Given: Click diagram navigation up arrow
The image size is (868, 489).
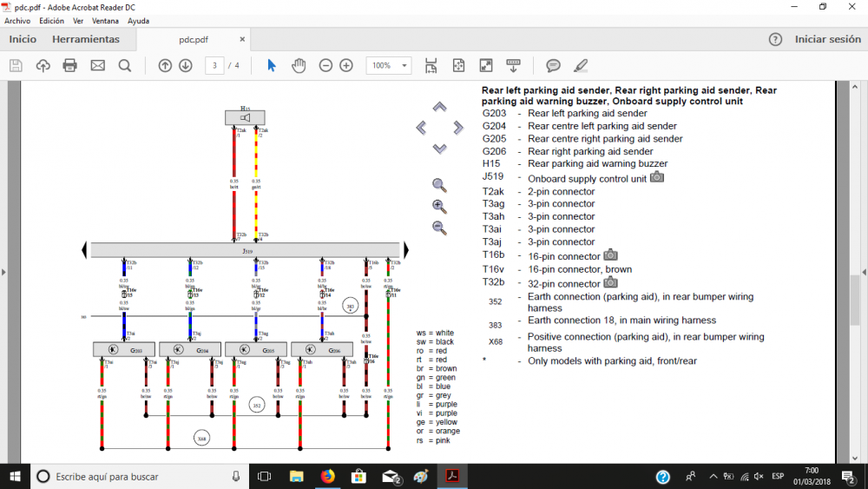Looking at the screenshot, I should click(439, 107).
